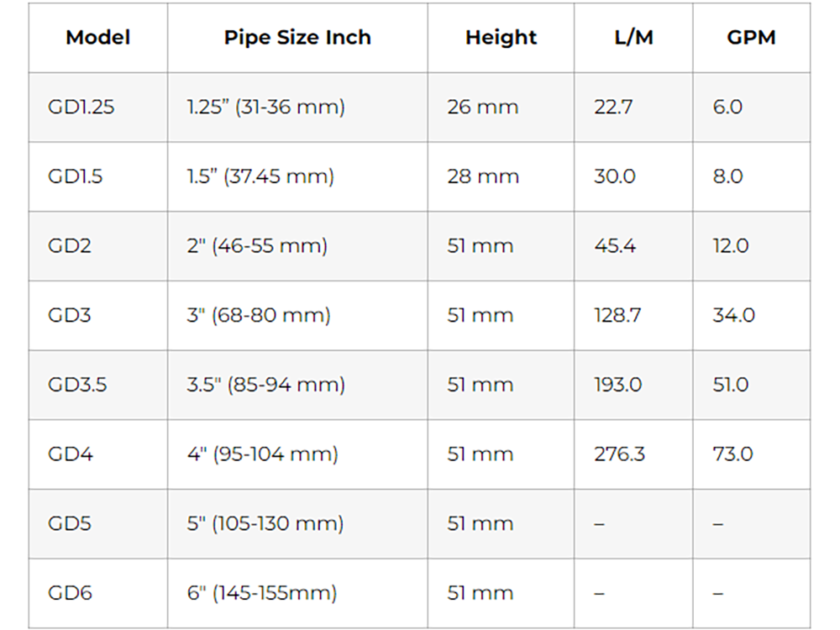Screen dimensions: 840x630
Task: Click the Pipe Size Inch header
Action: click(297, 38)
